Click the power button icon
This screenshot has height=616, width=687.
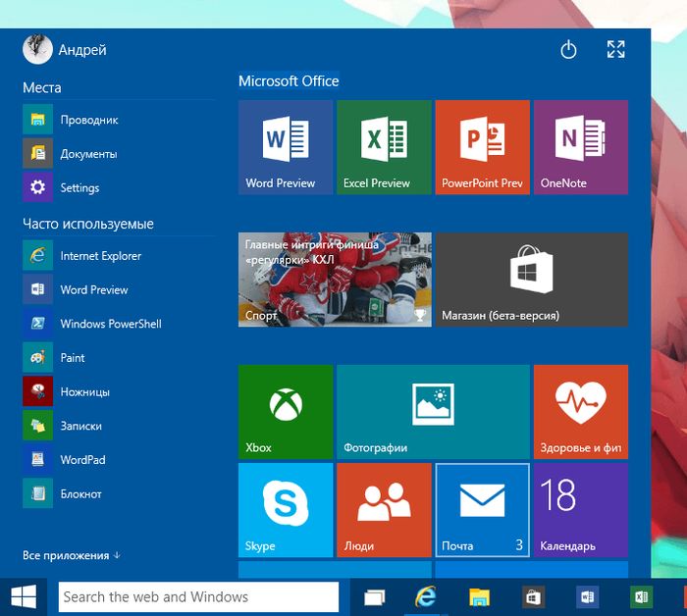pos(568,49)
